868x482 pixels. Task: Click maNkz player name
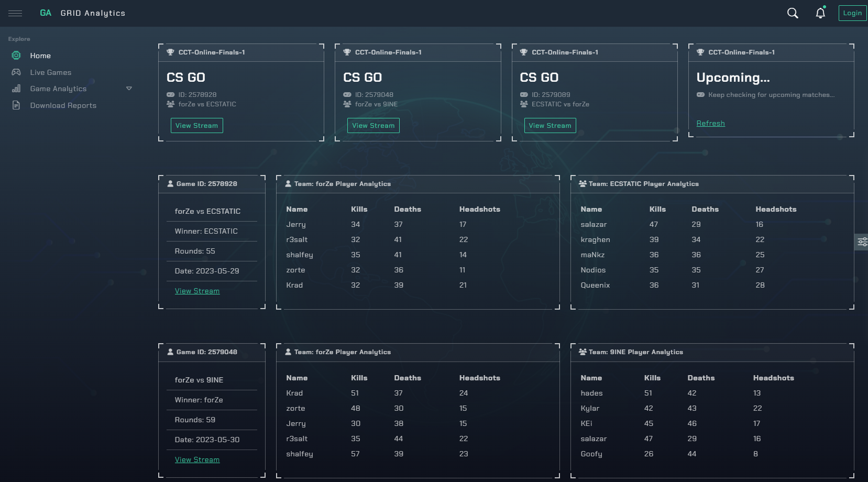point(592,255)
